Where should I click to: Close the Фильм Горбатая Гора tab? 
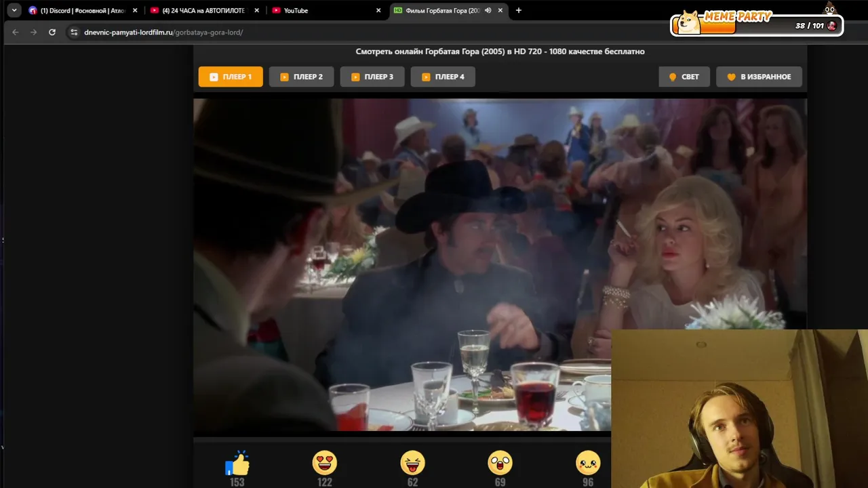pos(500,10)
